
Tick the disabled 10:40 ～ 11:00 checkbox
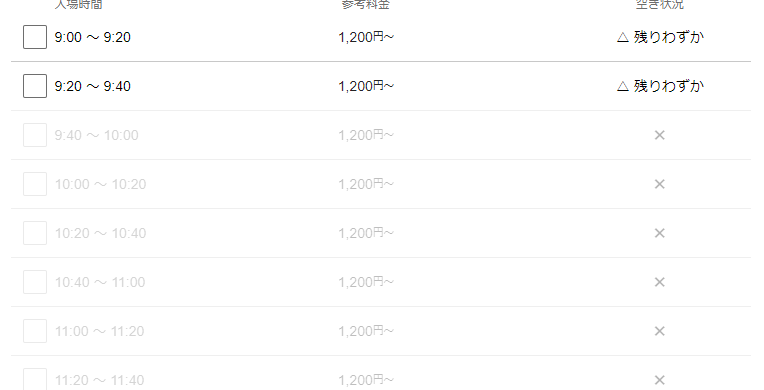click(35, 282)
